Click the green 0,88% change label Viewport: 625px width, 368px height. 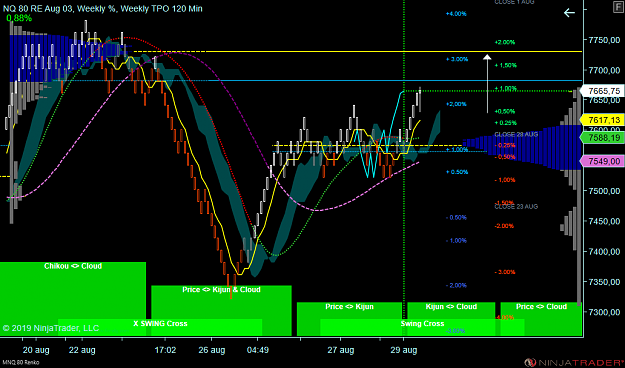[19, 18]
